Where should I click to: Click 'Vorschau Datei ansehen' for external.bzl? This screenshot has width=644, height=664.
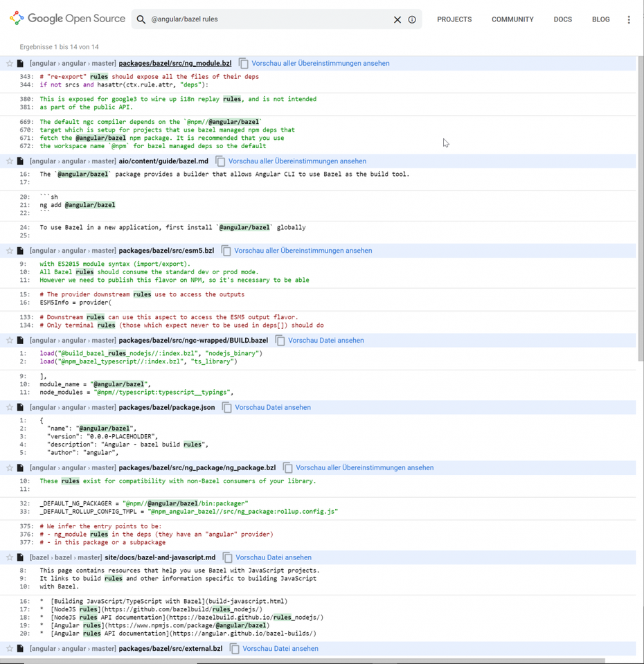[x=280, y=649]
